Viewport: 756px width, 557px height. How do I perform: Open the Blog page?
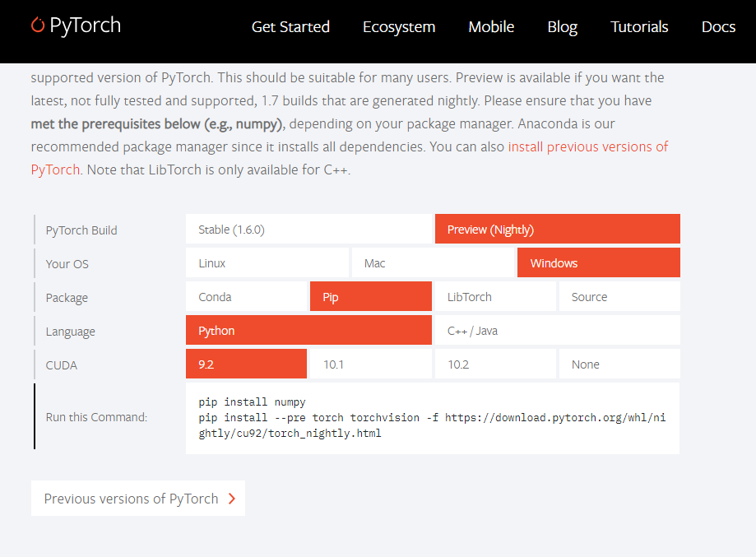tap(562, 27)
